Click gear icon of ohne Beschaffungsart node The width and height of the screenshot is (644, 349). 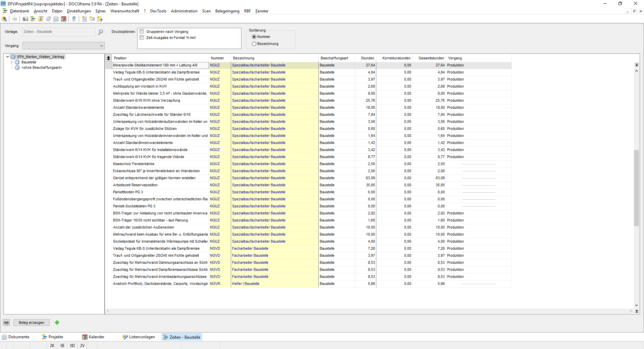tap(17, 67)
